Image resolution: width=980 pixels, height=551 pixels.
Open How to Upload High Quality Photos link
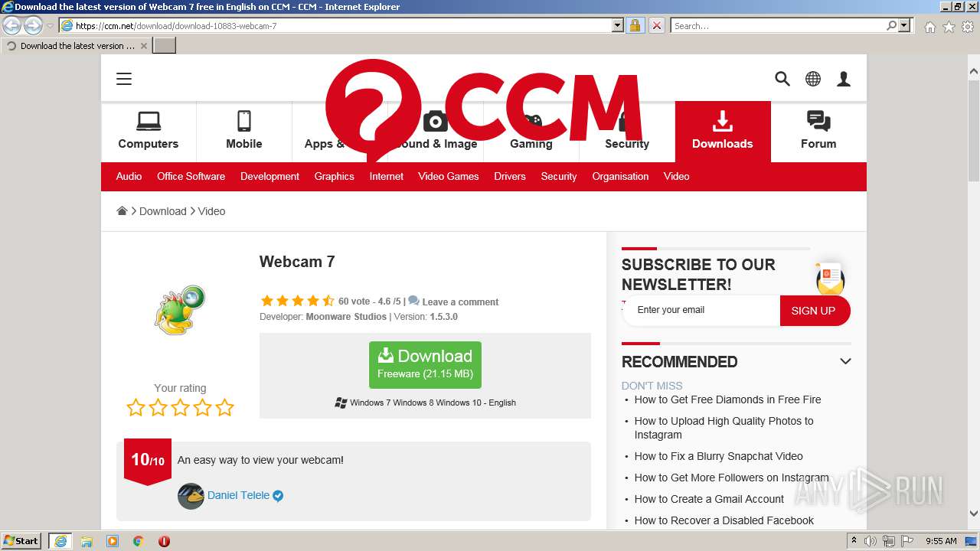pyautogui.click(x=724, y=428)
